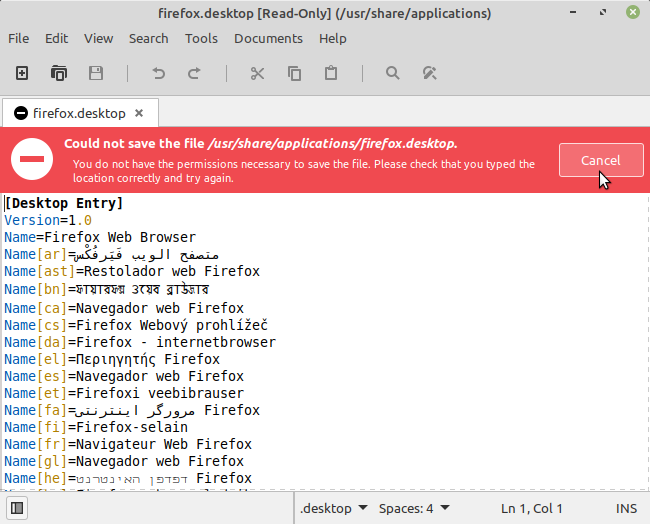Undo the last action

click(158, 73)
